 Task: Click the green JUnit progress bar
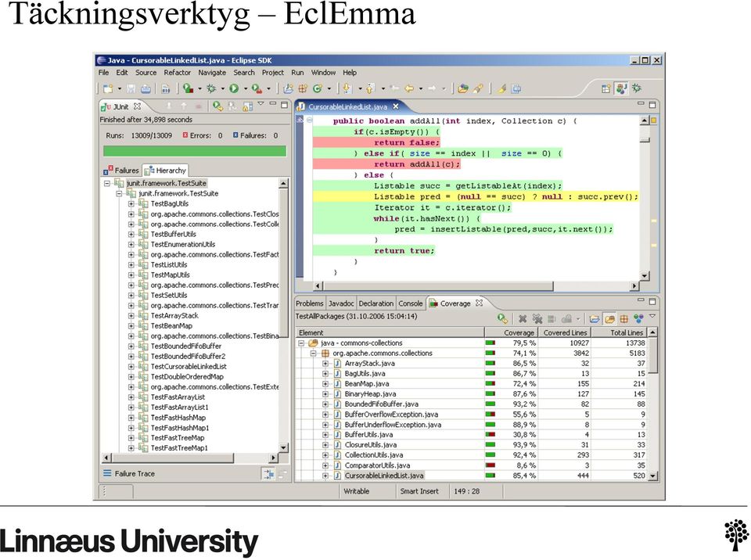click(195, 152)
